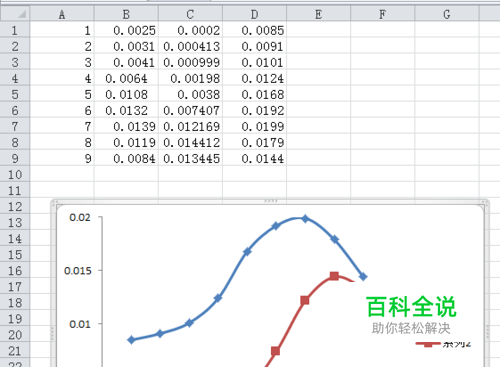Select row 2 header
500x367 pixels.
(x=15, y=46)
